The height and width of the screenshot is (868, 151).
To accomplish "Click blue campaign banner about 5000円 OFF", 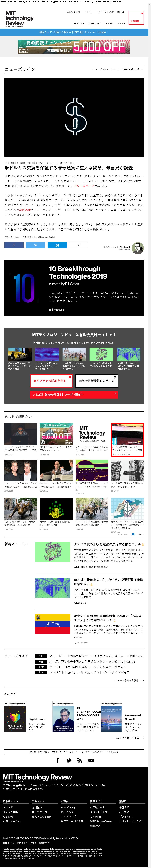I will click(x=74, y=32).
